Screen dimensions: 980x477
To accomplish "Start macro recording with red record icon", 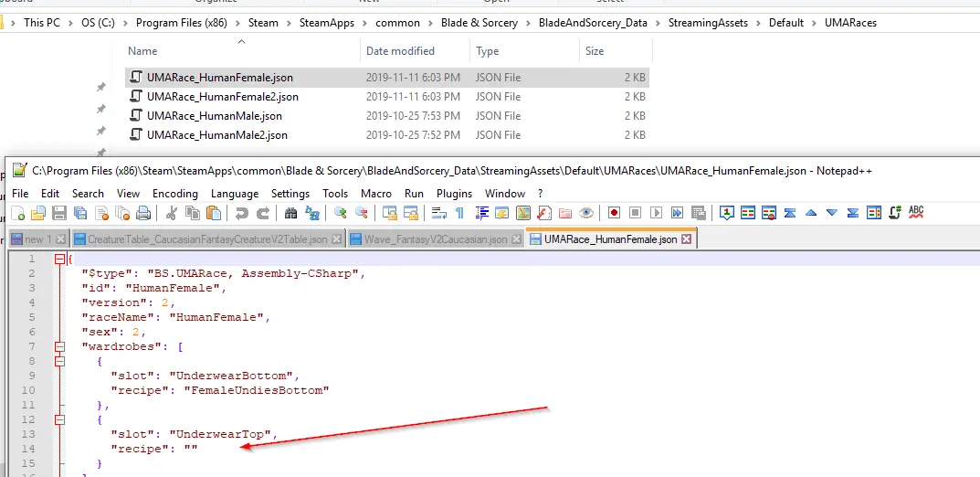I will [x=614, y=213].
